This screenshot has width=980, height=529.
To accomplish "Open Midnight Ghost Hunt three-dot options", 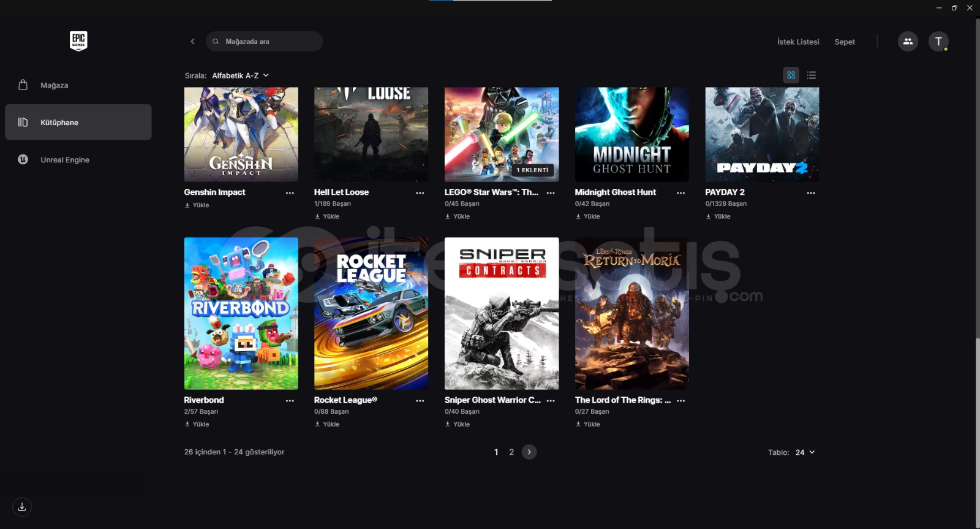I will 680,192.
